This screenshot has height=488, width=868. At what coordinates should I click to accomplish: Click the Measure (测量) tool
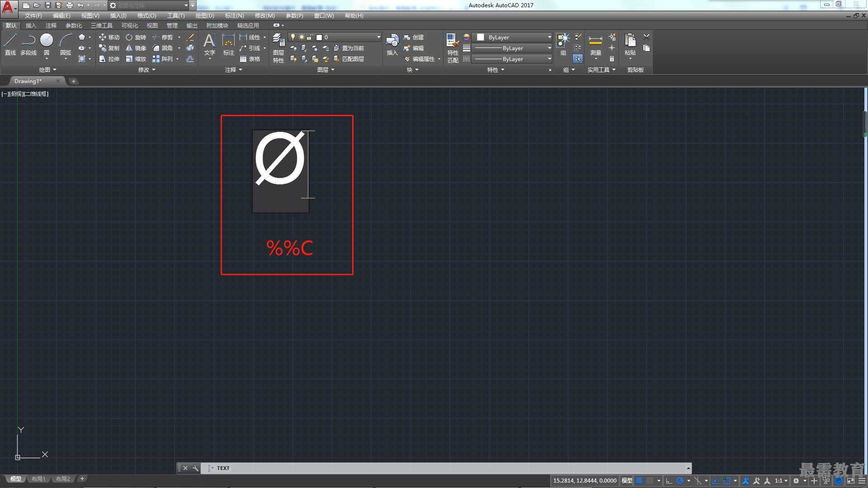click(595, 45)
